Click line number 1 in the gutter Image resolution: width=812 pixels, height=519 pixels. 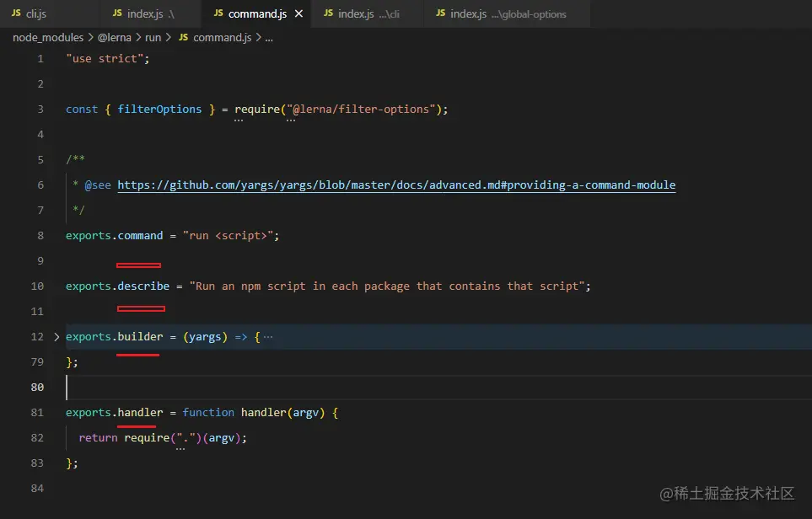[x=40, y=59]
